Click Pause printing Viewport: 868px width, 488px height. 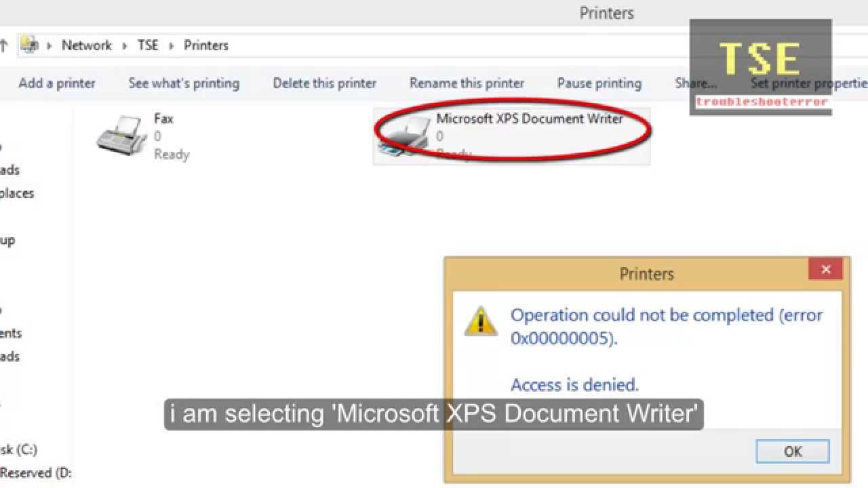pos(599,83)
